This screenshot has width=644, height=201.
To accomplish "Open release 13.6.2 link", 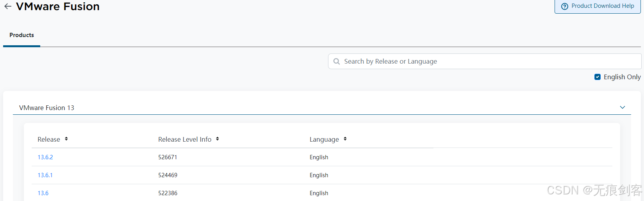I will (45, 157).
